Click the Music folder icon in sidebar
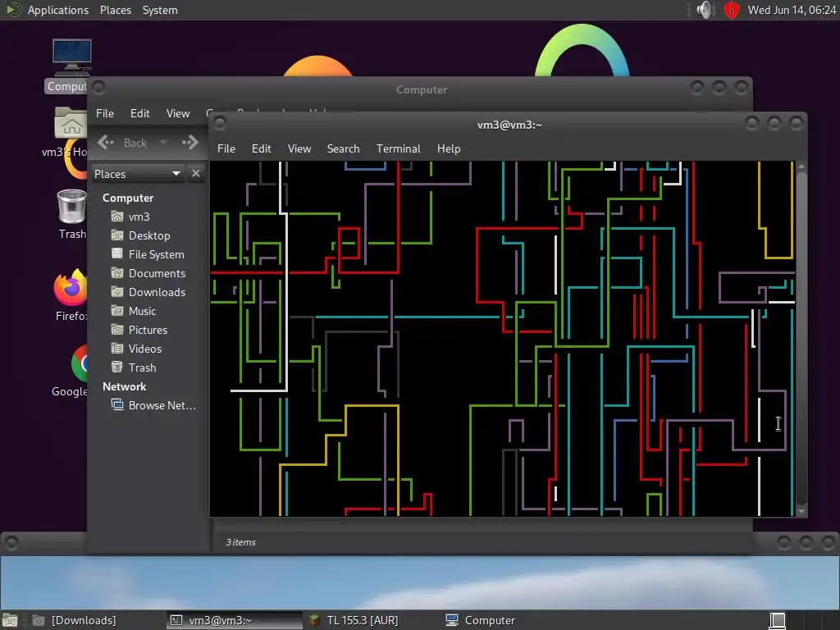 (x=116, y=311)
